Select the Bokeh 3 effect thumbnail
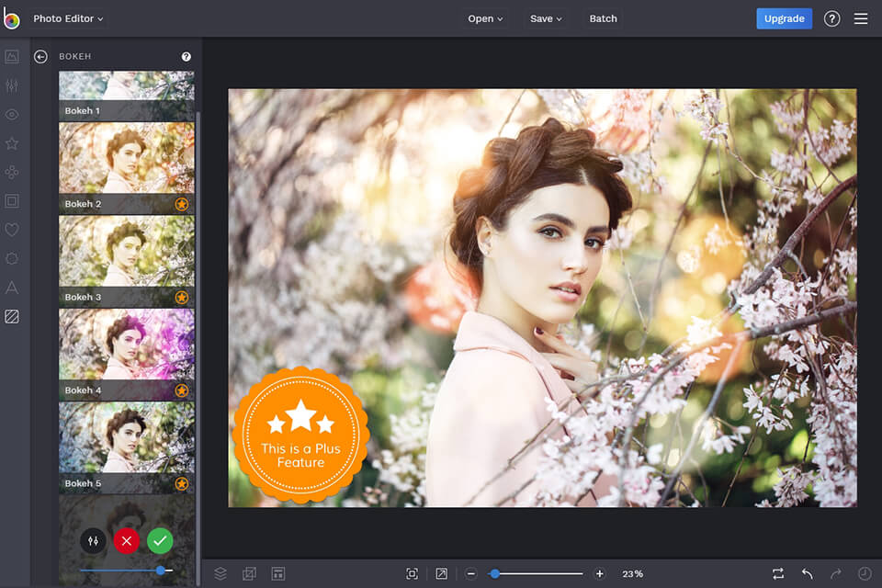The height and width of the screenshot is (588, 882). click(x=126, y=260)
